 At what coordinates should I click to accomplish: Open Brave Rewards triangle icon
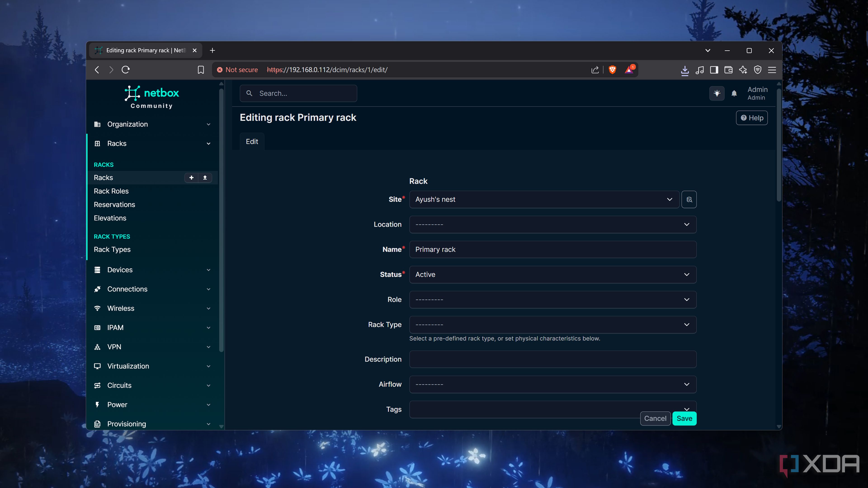point(629,70)
